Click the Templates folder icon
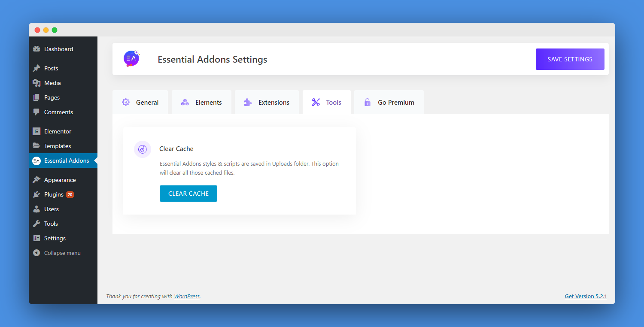Image resolution: width=644 pixels, height=327 pixels. tap(36, 146)
